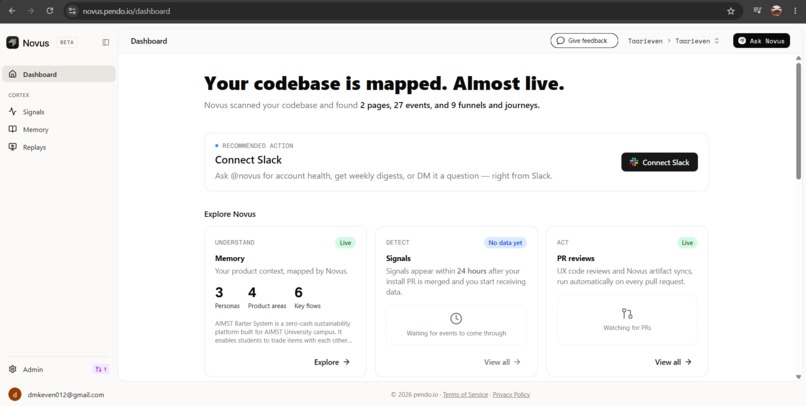Click View all on the Signals card
806x406 pixels.
pyautogui.click(x=502, y=362)
